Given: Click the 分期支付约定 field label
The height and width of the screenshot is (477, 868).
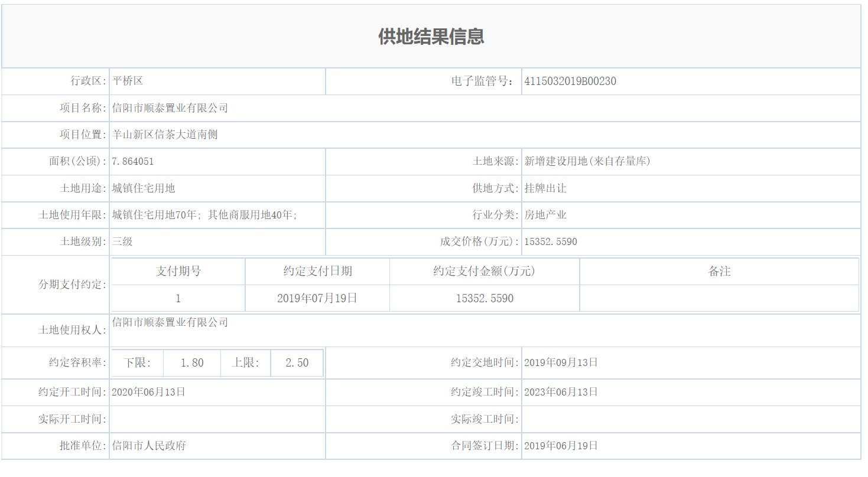Looking at the screenshot, I should (x=73, y=285).
